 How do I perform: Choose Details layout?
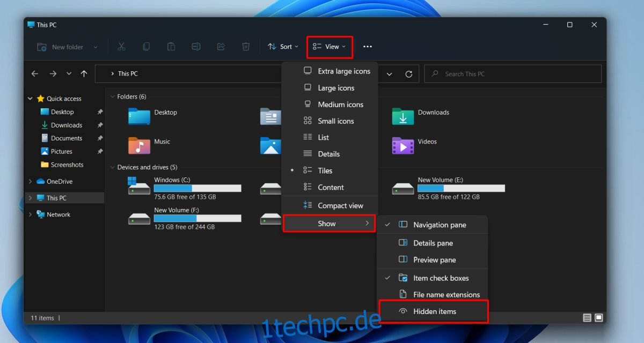330,154
